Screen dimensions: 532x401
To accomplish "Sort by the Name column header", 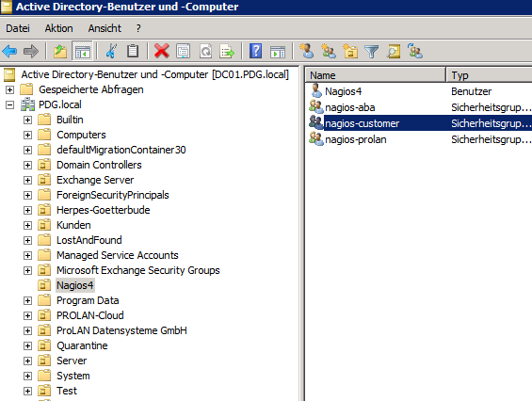I will click(376, 75).
